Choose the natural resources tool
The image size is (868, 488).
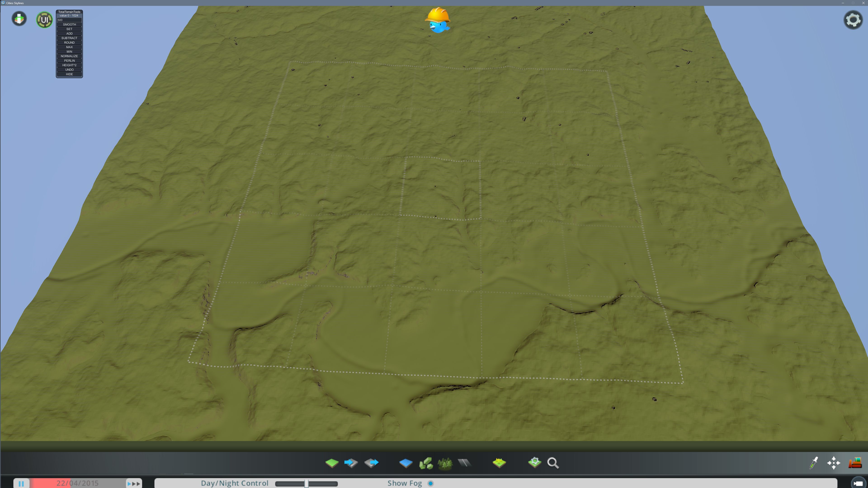coord(426,463)
